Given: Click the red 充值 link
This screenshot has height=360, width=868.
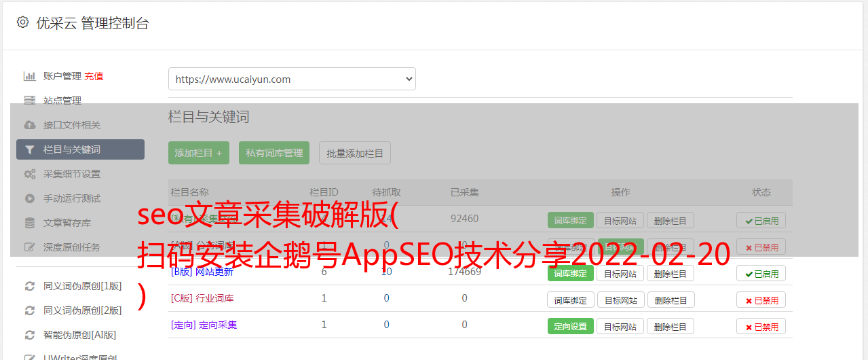Looking at the screenshot, I should (94, 76).
